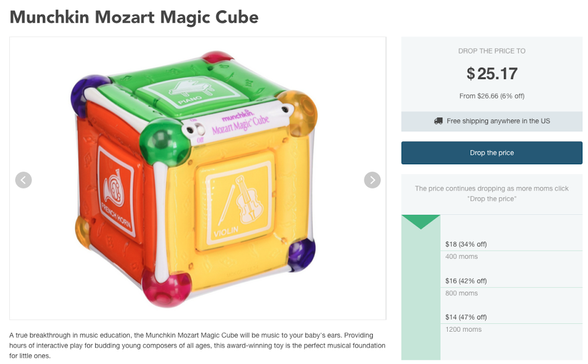The image size is (588, 364).
Task: Click the free shipping truck icon
Action: point(438,121)
